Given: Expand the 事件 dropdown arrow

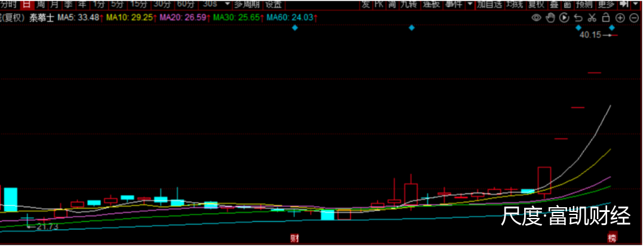Looking at the screenshot, I should (470, 4).
